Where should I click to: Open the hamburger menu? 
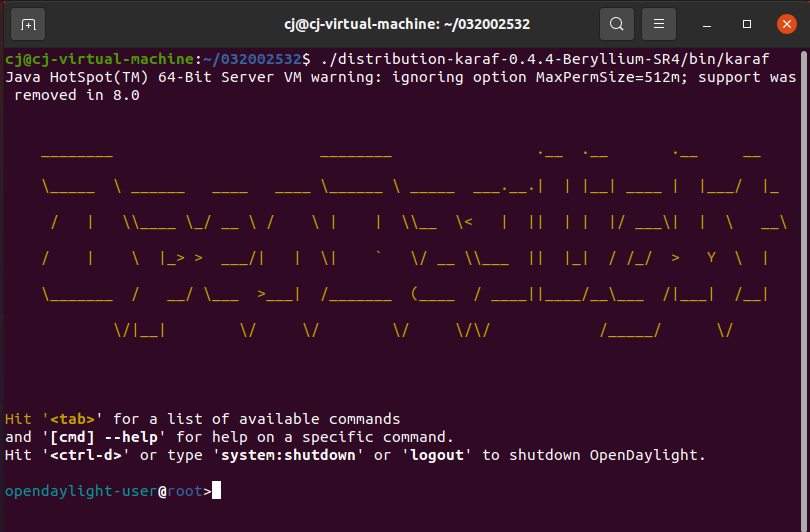click(659, 24)
